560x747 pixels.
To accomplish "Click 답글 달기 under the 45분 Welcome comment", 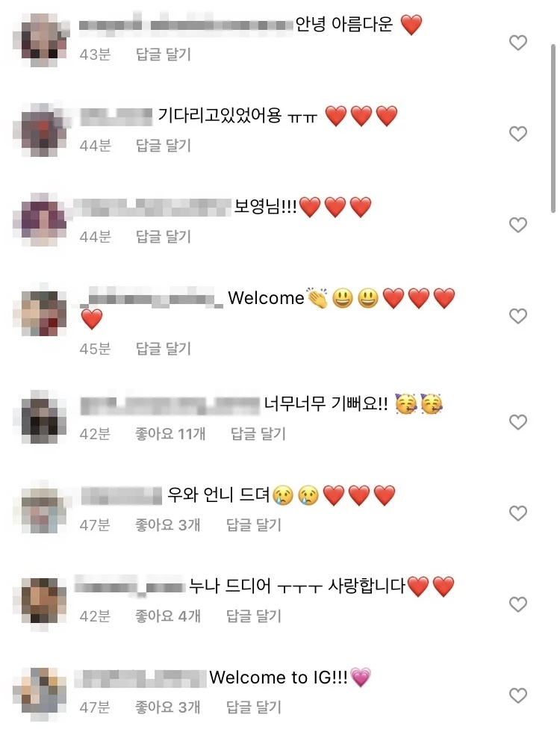I will click(x=164, y=349).
